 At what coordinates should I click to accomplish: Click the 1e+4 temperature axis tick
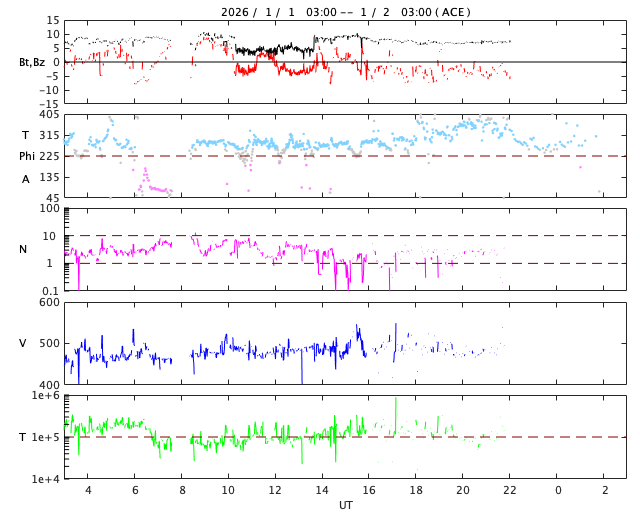[x=45, y=479]
